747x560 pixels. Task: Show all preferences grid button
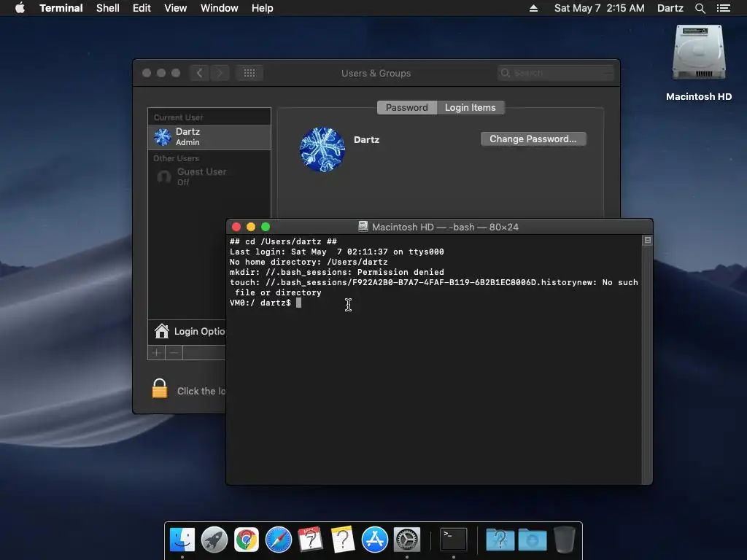[x=249, y=73]
